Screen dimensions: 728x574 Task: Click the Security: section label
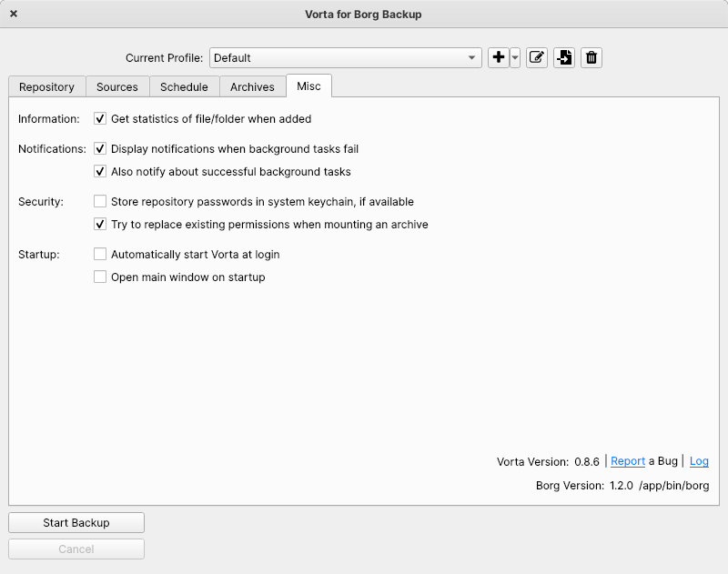click(41, 202)
